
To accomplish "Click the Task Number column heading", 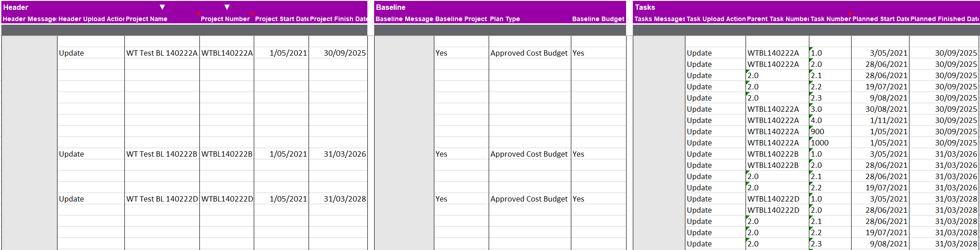I will point(830,19).
